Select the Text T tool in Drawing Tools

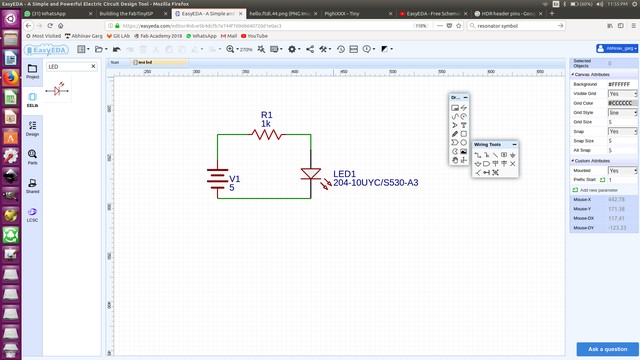coord(464,125)
